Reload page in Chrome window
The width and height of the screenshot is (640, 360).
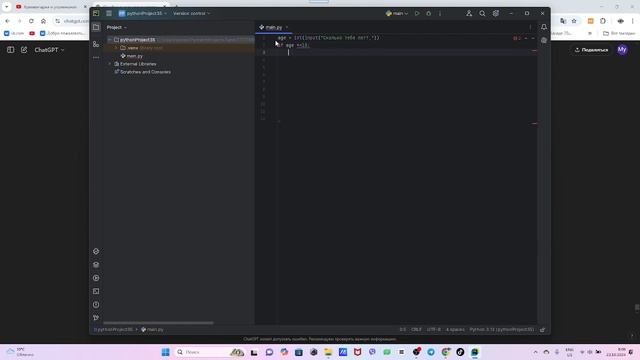(31, 21)
